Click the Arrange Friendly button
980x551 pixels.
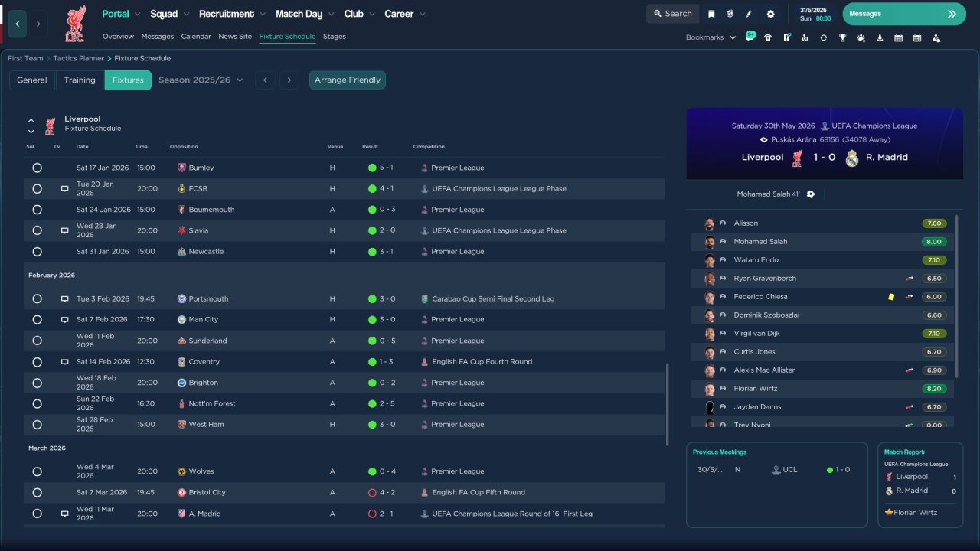pyautogui.click(x=348, y=80)
